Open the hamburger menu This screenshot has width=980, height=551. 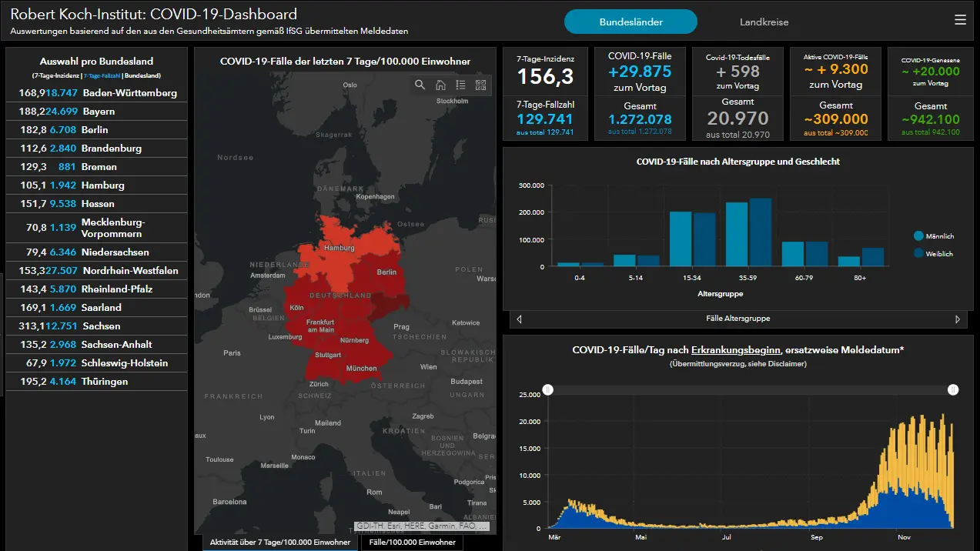pyautogui.click(x=960, y=20)
